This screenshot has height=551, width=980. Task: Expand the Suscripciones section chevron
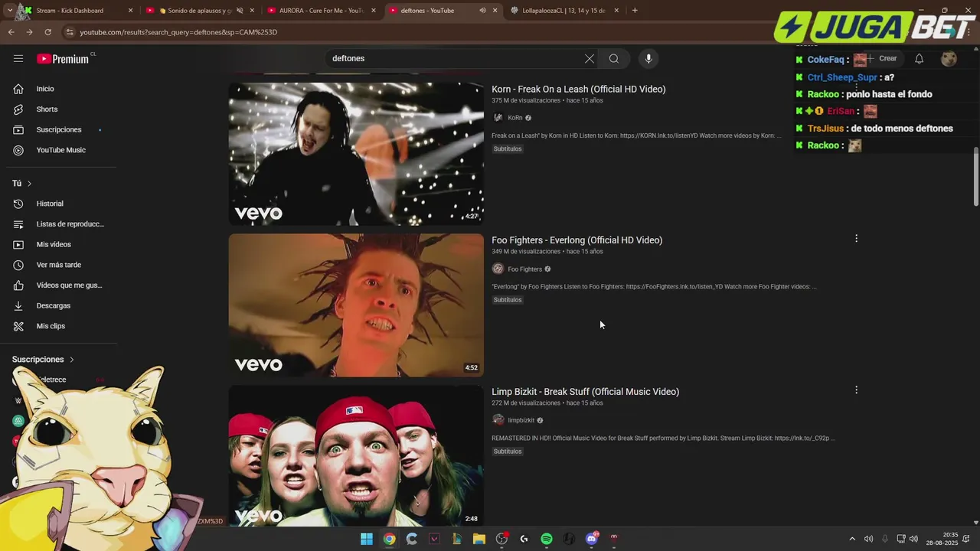72,360
